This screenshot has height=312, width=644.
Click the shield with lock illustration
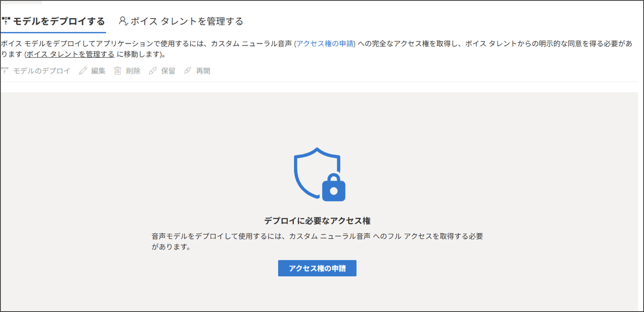319,174
